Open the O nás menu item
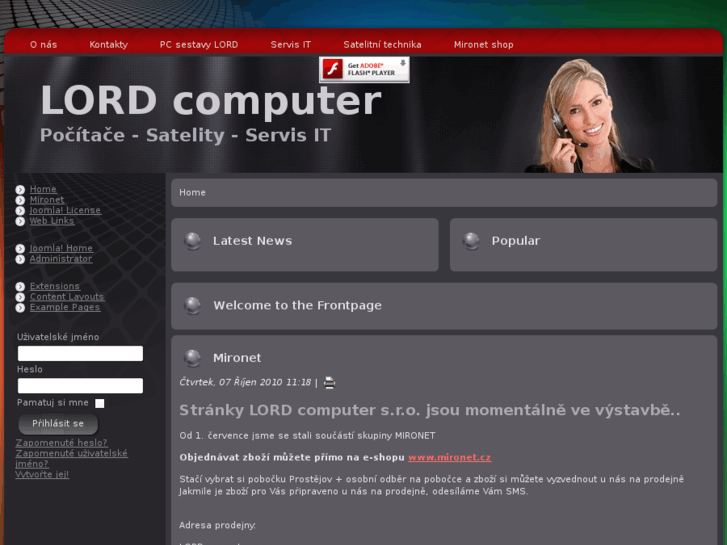 [43, 45]
